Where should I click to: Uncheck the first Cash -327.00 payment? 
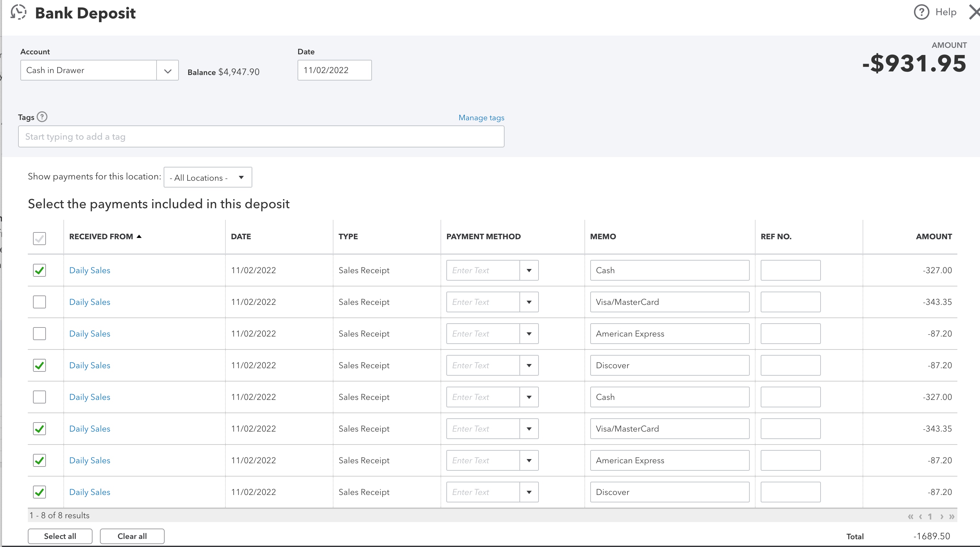(x=39, y=270)
